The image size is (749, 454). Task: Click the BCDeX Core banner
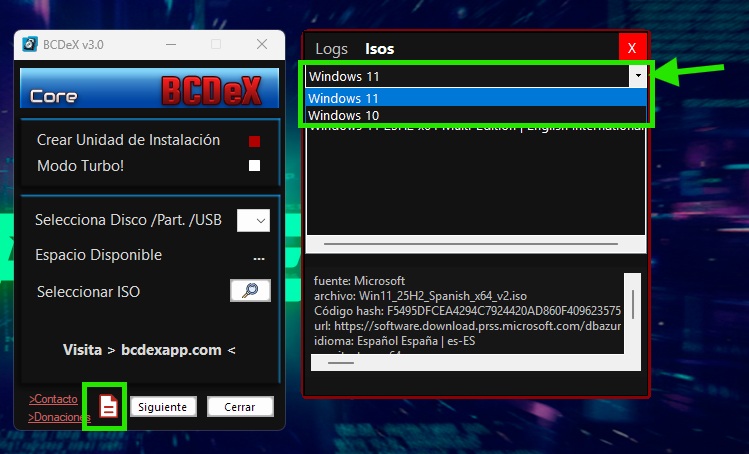click(x=150, y=88)
